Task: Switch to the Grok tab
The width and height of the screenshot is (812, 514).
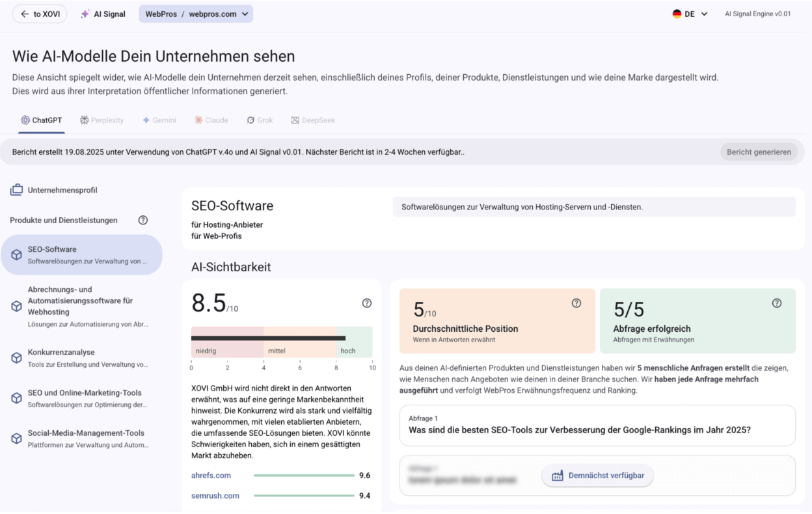Action: point(260,120)
